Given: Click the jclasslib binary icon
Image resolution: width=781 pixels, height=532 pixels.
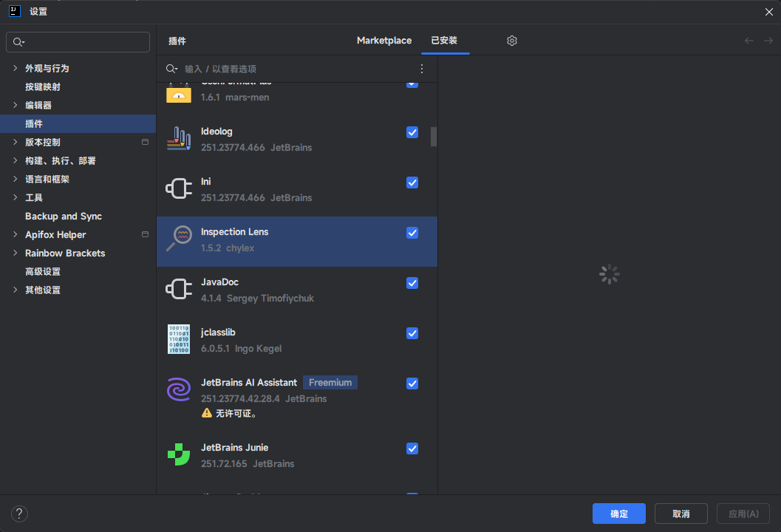Looking at the screenshot, I should coord(179,340).
